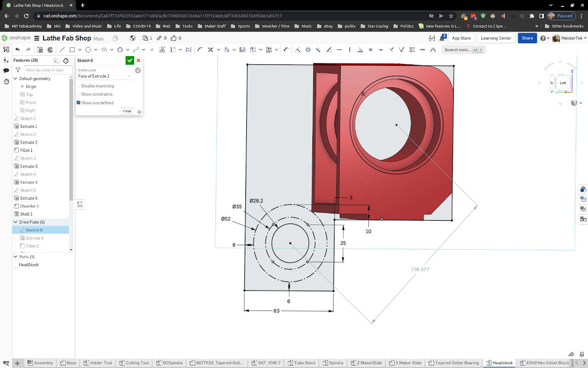The width and height of the screenshot is (588, 368).
Task: Select the Linear pattern sketch tool
Action: tap(253, 50)
